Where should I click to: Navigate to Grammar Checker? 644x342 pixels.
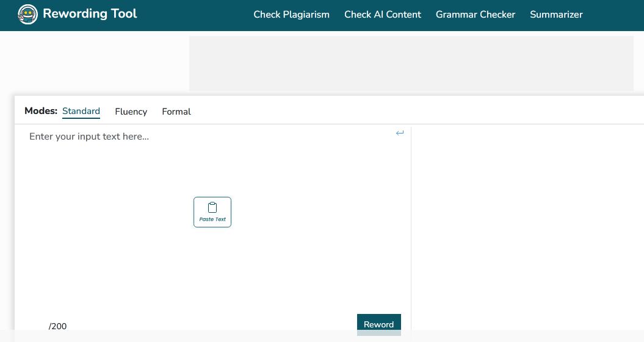475,15
